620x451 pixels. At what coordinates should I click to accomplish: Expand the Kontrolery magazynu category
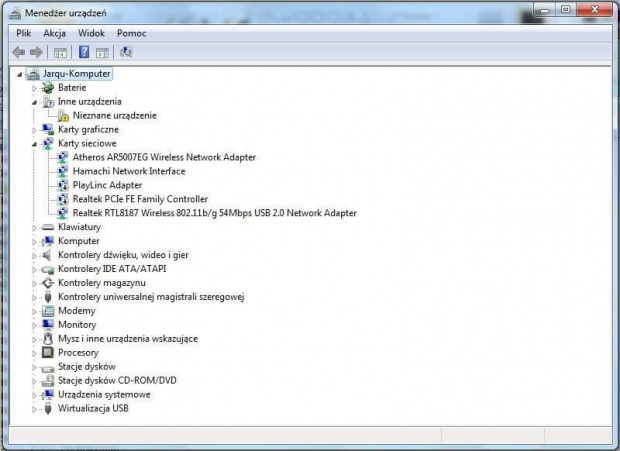pyautogui.click(x=34, y=283)
